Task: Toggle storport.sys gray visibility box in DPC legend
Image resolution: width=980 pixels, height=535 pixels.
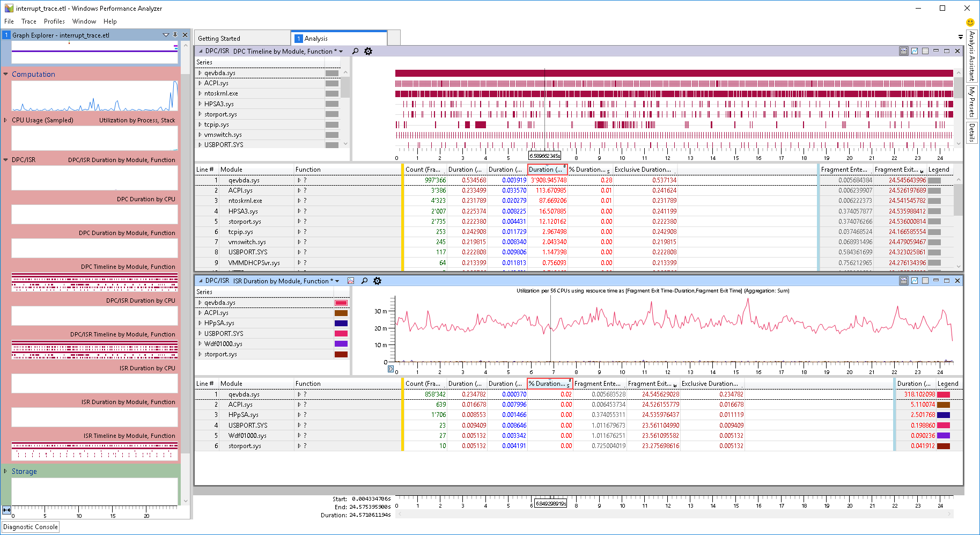Action: [332, 114]
